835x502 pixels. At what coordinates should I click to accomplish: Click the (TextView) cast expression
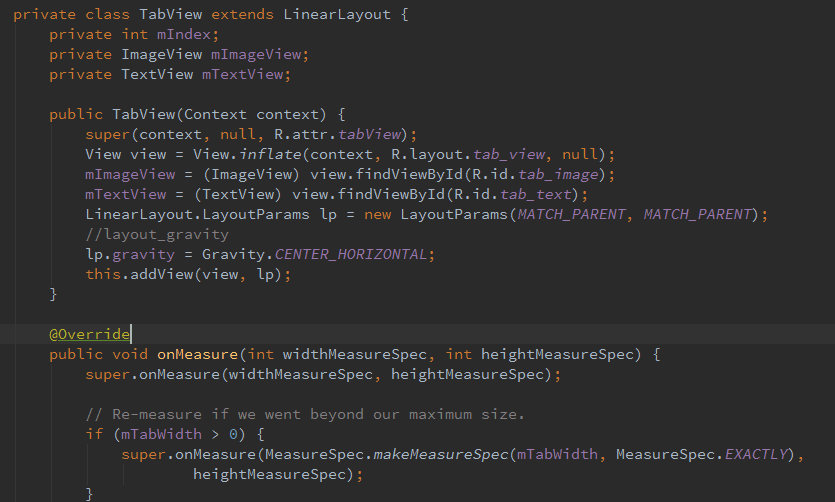238,194
